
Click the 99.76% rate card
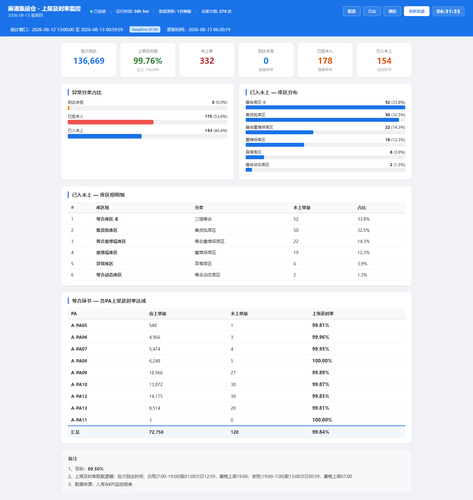(148, 60)
